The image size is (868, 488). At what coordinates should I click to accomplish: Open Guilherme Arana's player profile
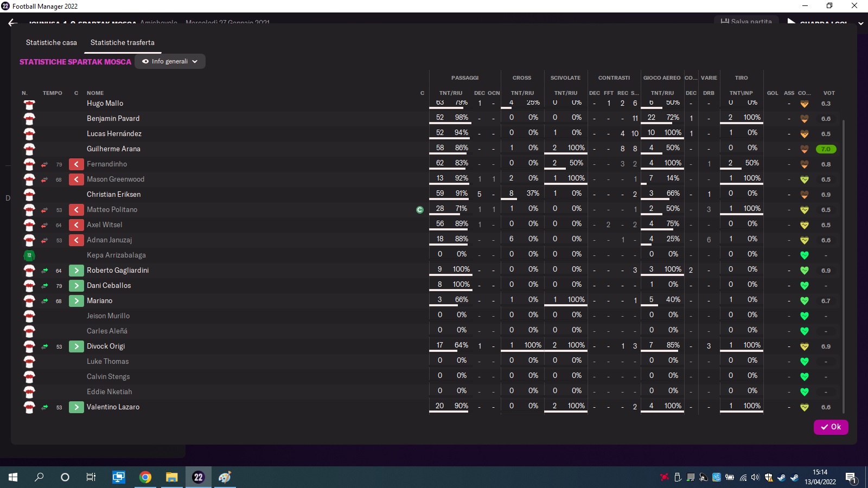point(113,149)
